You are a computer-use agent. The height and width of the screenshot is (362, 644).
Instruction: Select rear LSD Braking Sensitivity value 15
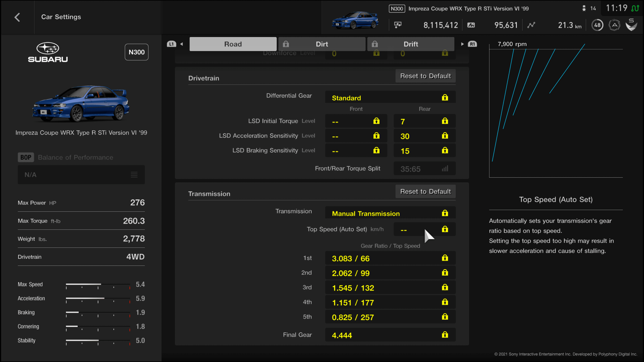pos(424,151)
